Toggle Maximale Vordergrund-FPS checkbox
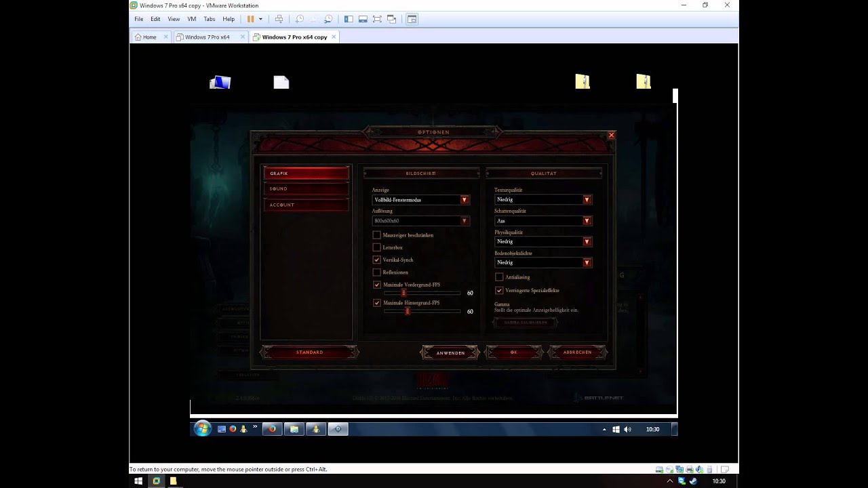868x488 pixels. click(x=377, y=285)
